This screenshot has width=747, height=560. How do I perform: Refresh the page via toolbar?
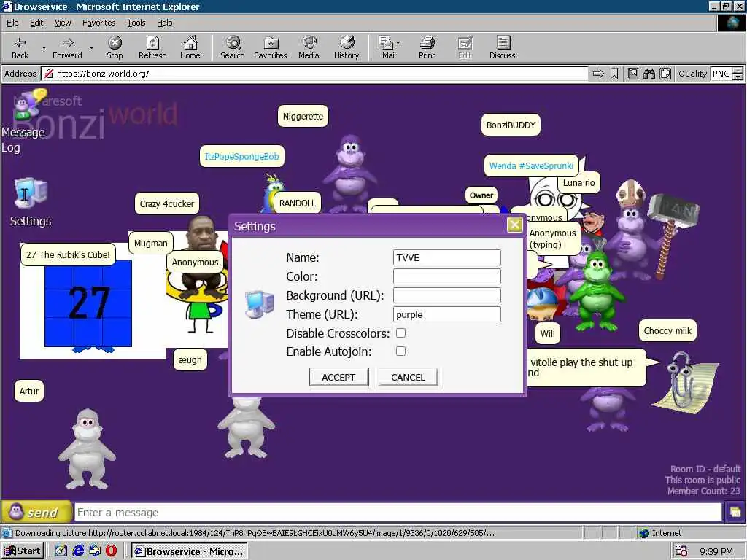(x=152, y=47)
